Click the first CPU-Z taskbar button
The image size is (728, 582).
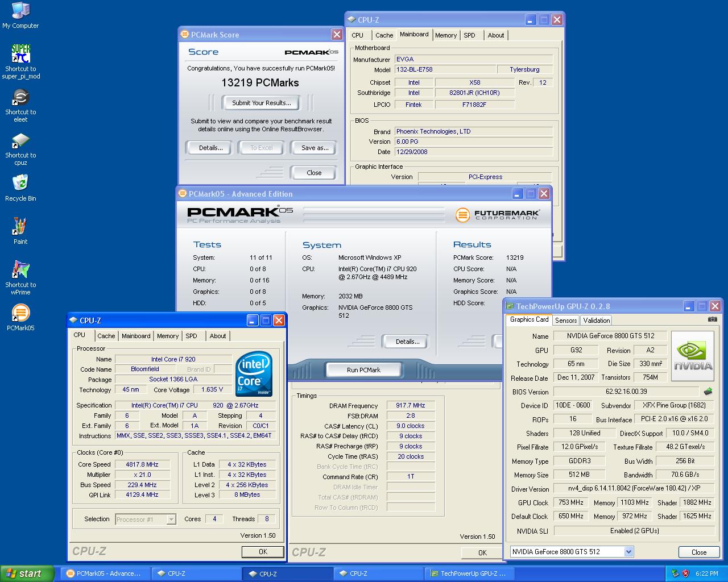pyautogui.click(x=197, y=574)
